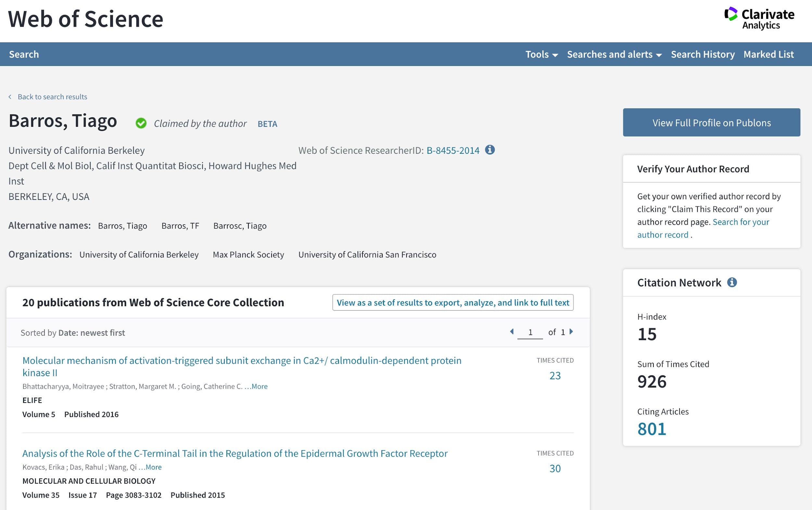Expand the Searches and alerts dropdown
This screenshot has width=812, height=510.
click(614, 54)
